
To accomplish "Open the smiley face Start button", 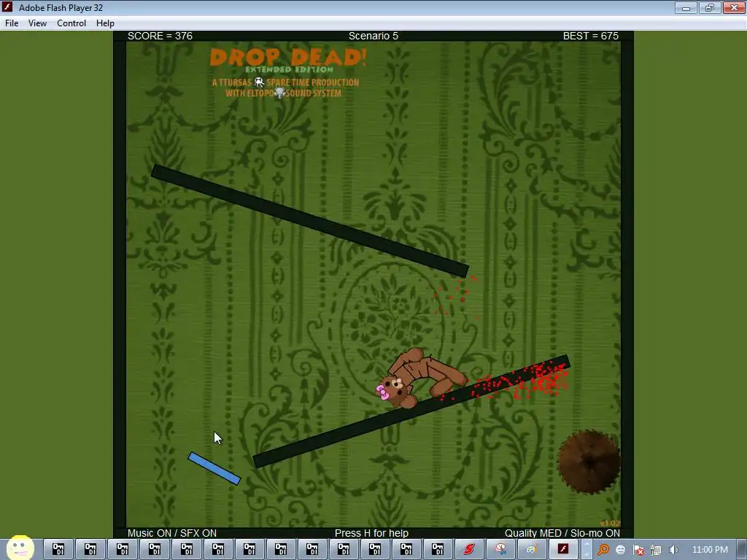I will [20, 548].
